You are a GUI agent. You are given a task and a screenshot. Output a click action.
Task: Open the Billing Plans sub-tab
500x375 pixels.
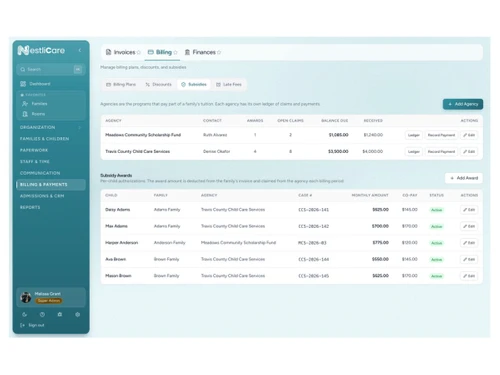coord(121,85)
